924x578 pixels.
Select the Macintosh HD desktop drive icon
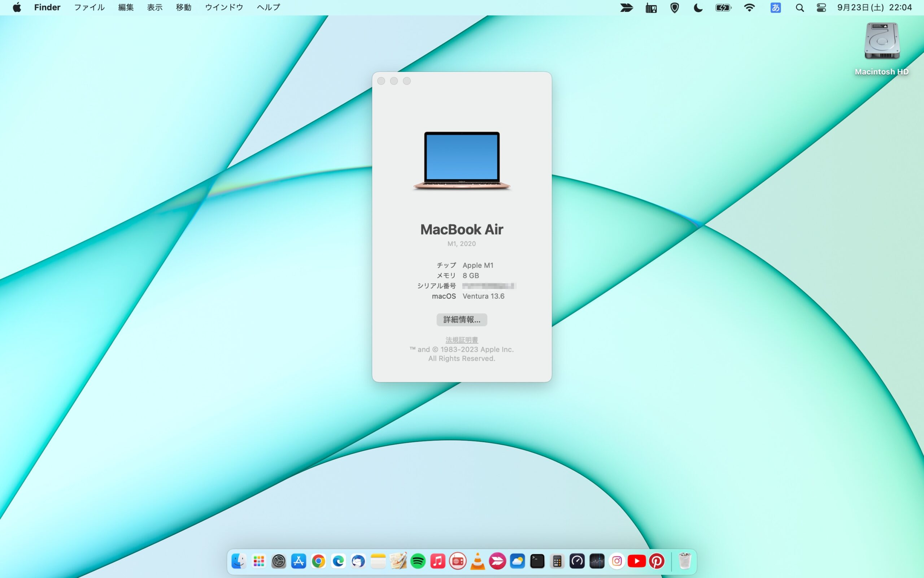pos(882,41)
